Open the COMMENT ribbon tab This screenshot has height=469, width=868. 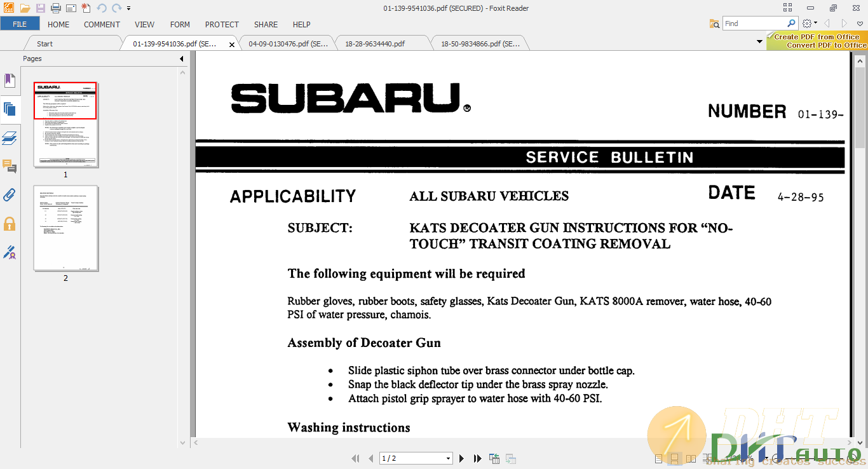point(102,24)
